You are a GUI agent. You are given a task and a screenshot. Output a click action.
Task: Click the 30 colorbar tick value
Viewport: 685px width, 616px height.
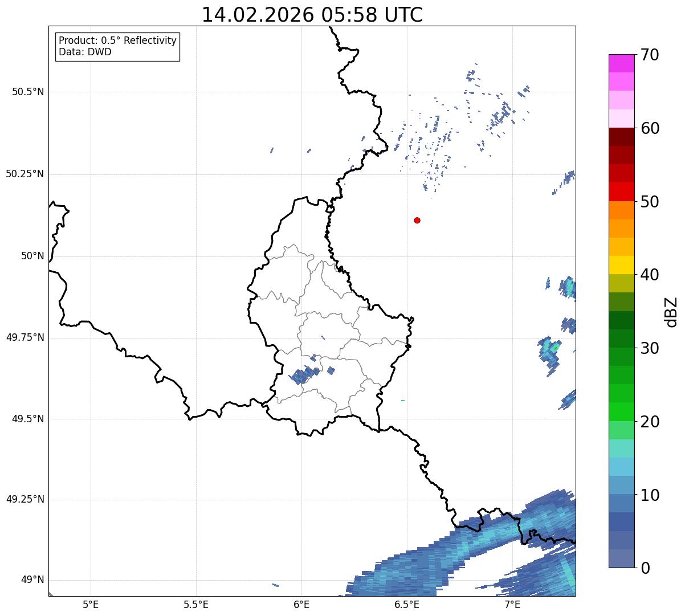click(650, 348)
